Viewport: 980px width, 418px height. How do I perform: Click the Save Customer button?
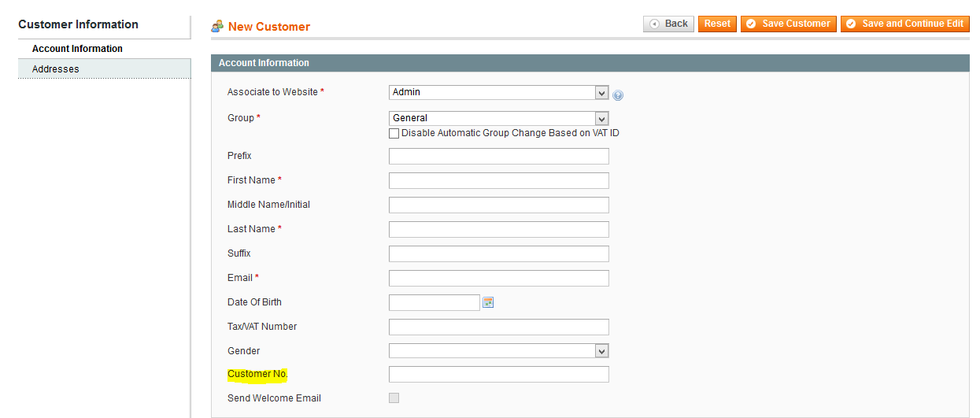[x=788, y=24]
